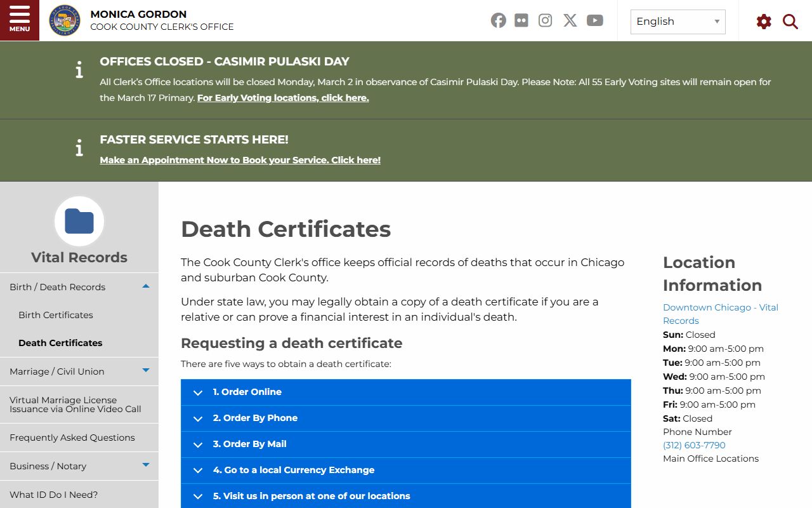Viewport: 812px width, 508px height.
Task: Click the Phone Number label
Action: [x=698, y=432]
